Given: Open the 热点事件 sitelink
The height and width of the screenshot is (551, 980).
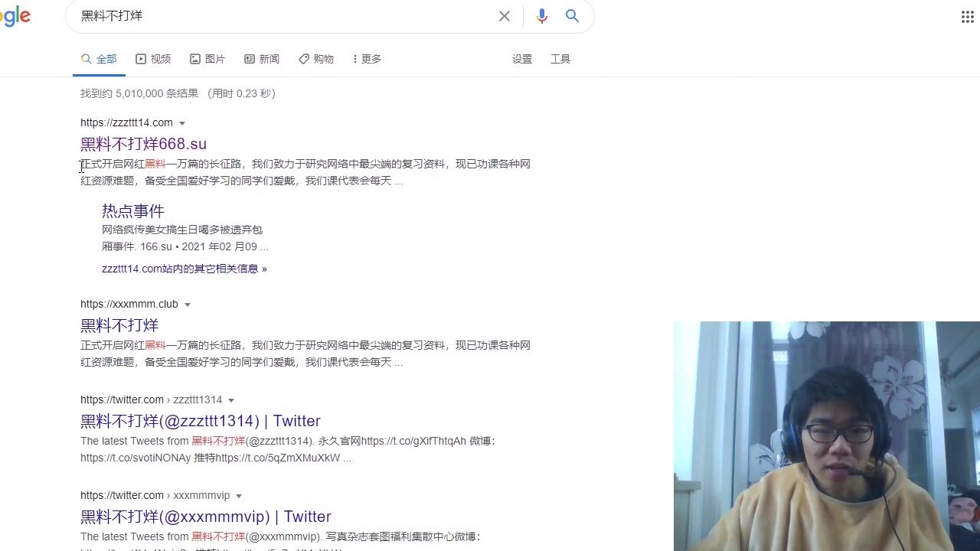Looking at the screenshot, I should point(132,210).
